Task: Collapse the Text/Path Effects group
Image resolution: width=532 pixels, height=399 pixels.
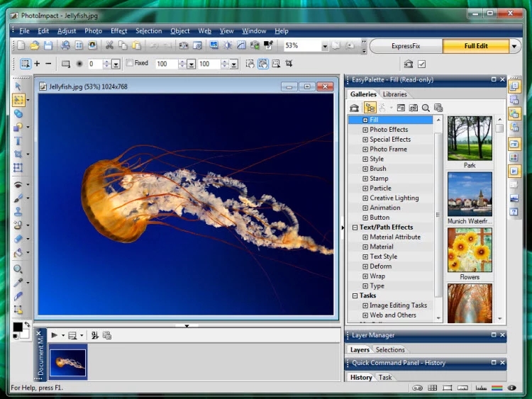Action: 355,227
